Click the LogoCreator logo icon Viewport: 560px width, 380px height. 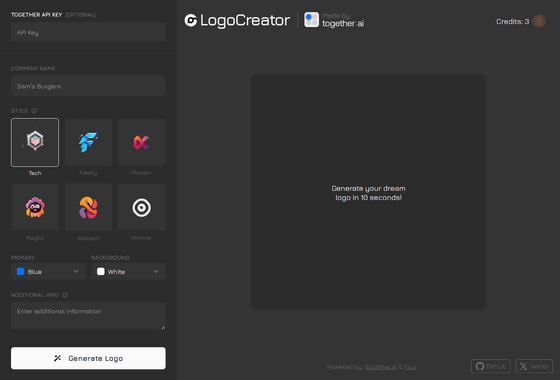pyautogui.click(x=191, y=20)
